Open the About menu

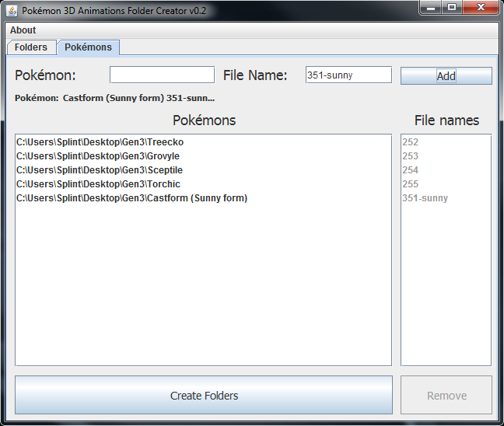click(x=23, y=30)
